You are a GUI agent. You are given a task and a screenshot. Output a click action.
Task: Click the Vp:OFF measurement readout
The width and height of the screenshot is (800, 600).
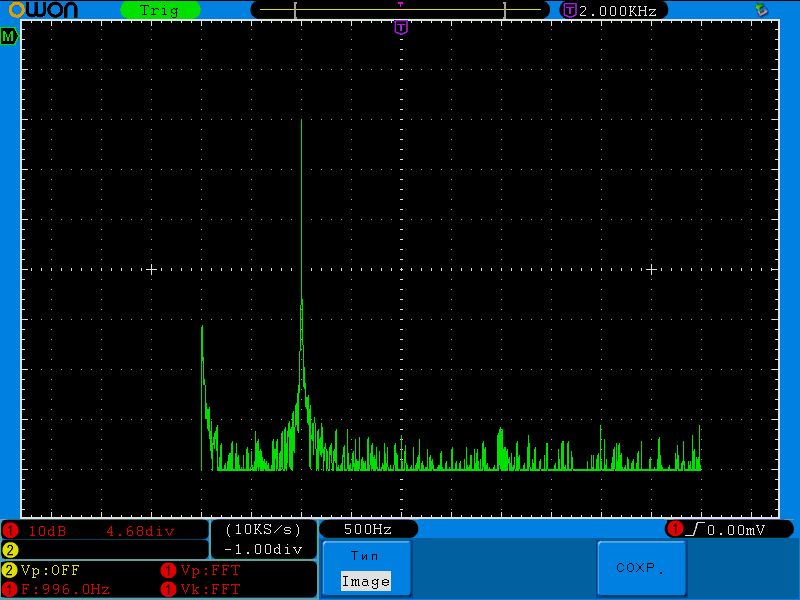(50, 570)
